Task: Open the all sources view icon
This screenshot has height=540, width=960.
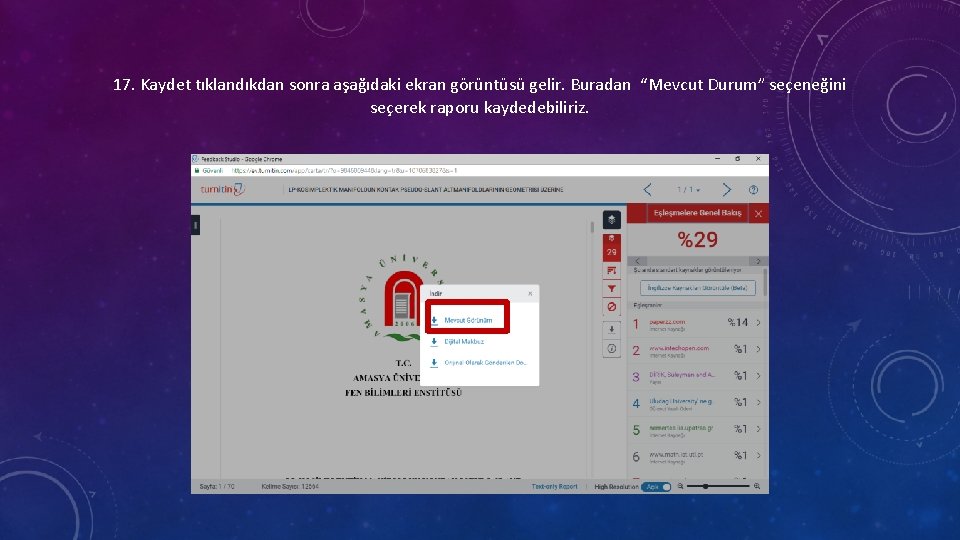Action: [x=612, y=270]
